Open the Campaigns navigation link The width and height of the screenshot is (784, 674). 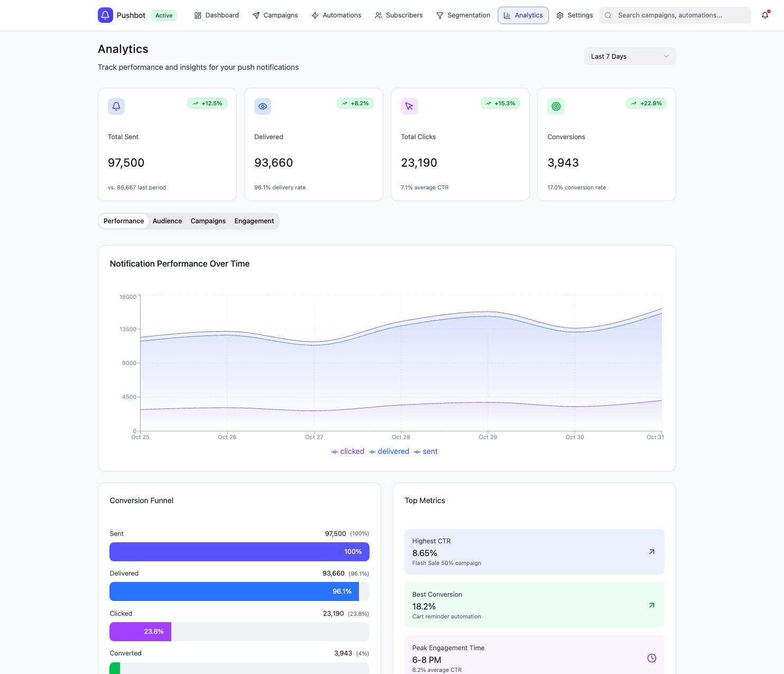(275, 15)
